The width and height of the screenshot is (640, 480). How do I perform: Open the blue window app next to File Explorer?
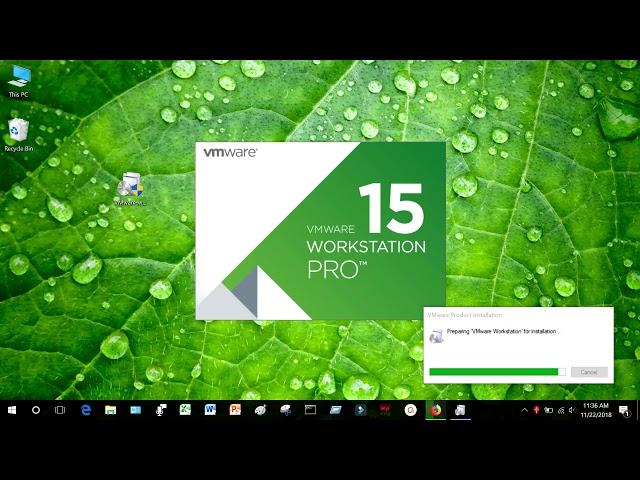click(136, 410)
